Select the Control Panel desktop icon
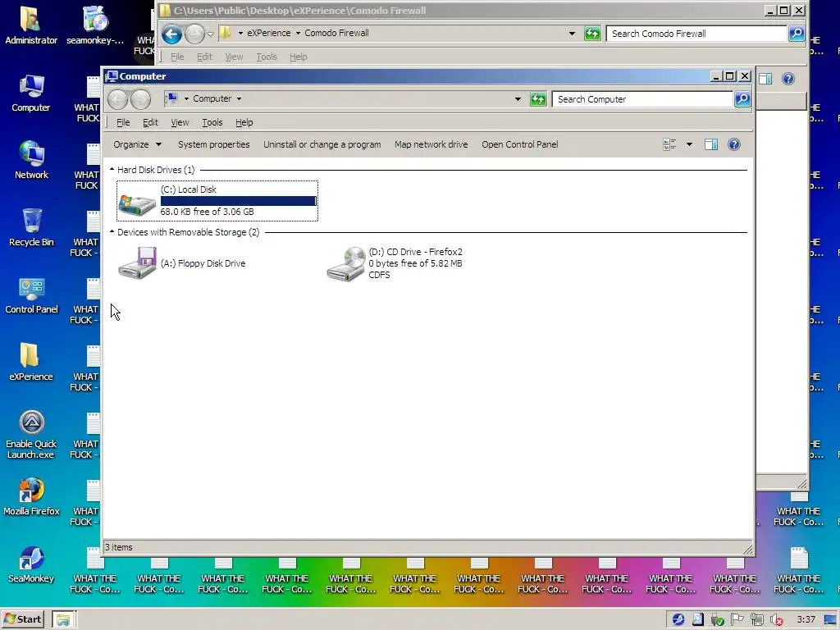This screenshot has width=840, height=630. [x=31, y=295]
